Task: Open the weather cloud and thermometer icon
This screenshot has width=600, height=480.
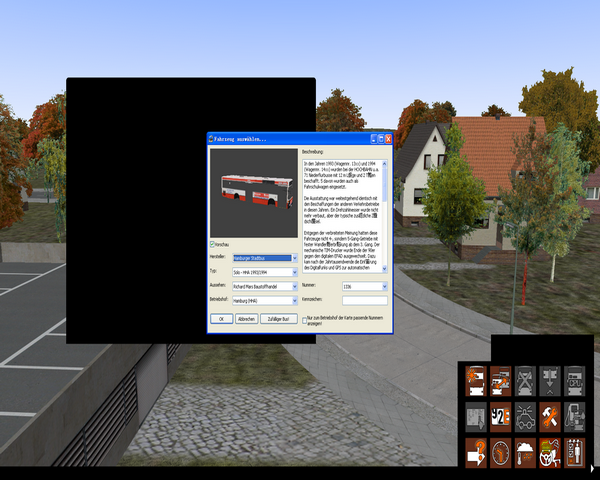Action: (525, 453)
